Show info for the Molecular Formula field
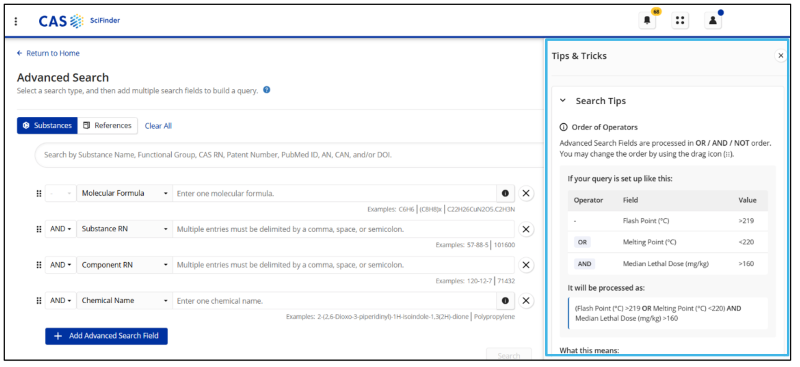This screenshot has width=800, height=367. pyautogui.click(x=505, y=193)
